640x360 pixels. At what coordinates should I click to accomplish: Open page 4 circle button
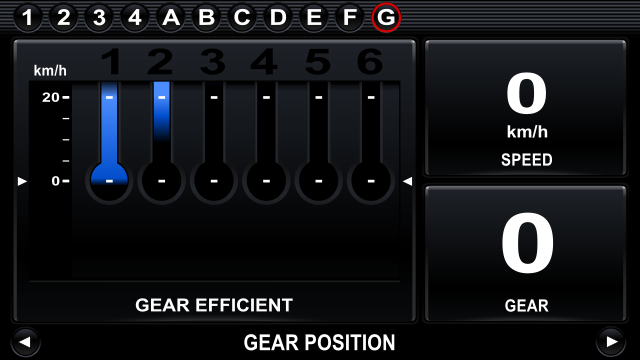point(135,18)
